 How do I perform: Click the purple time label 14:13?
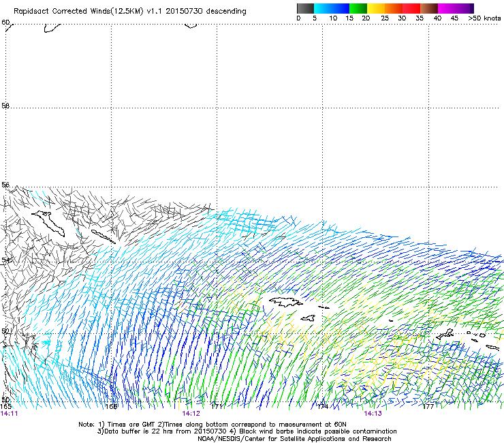(373, 414)
